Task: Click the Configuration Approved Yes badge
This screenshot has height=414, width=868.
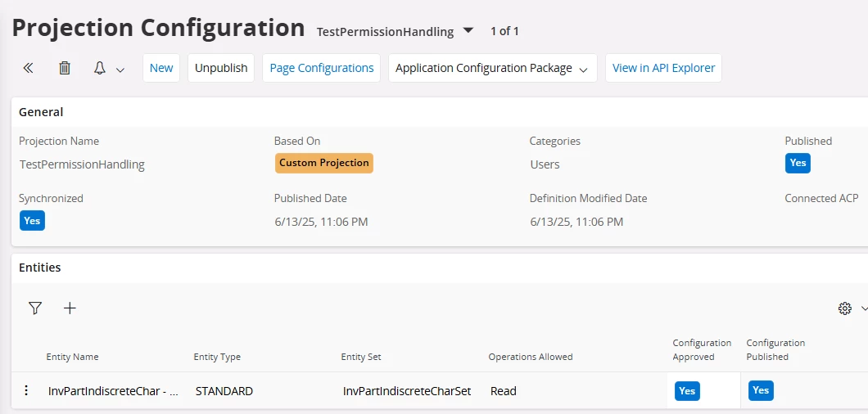Action: click(687, 391)
